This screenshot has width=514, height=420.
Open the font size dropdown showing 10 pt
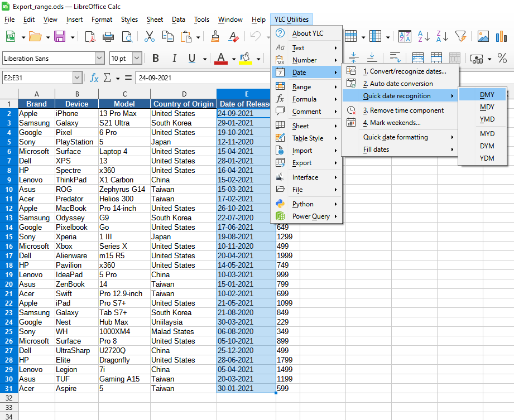point(138,59)
